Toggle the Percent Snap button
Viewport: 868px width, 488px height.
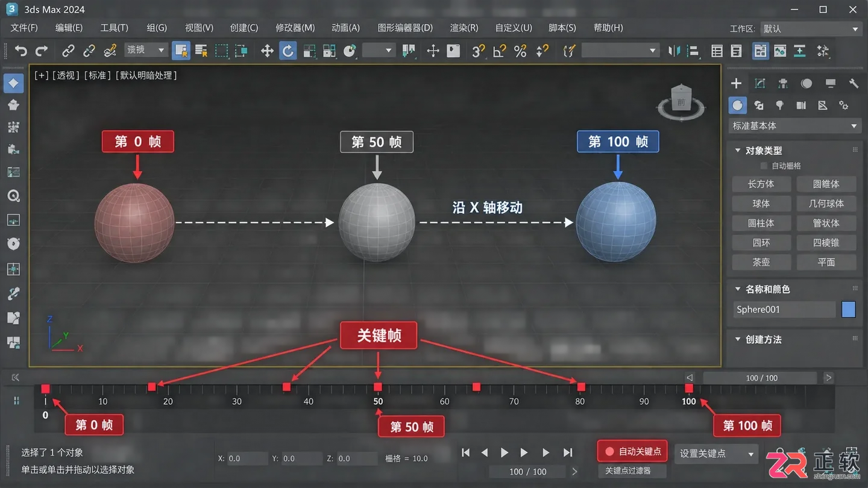pos(520,51)
